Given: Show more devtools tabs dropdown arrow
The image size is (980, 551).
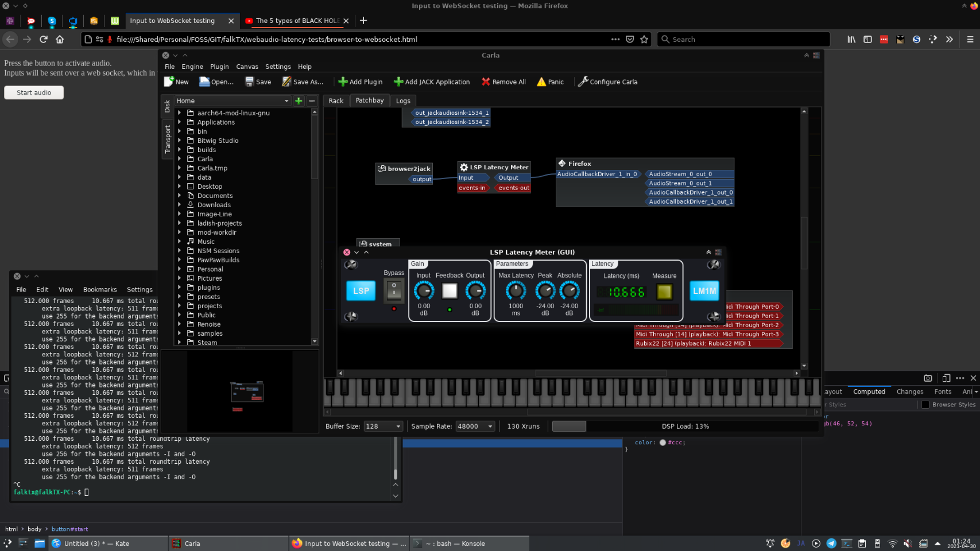Looking at the screenshot, I should tap(976, 391).
